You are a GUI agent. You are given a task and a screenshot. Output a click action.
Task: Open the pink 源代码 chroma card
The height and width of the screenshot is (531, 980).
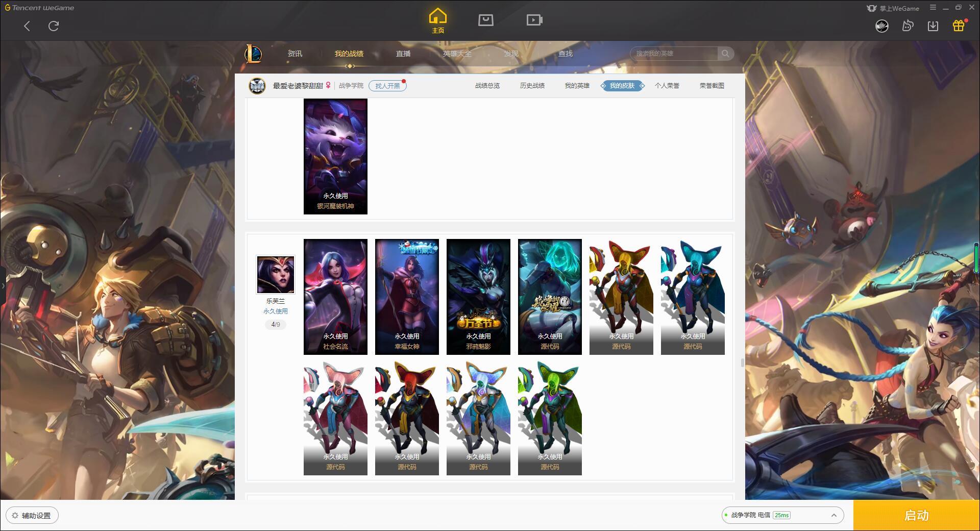pos(335,418)
